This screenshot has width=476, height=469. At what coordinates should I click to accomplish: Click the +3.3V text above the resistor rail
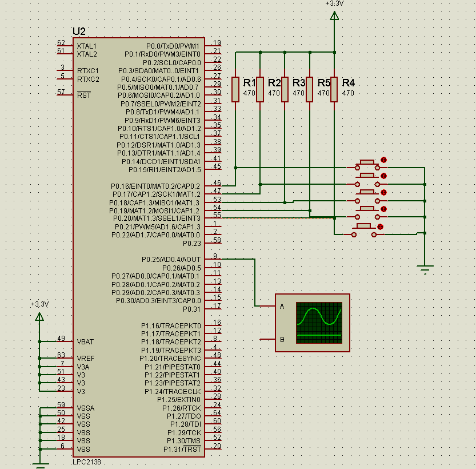pyautogui.click(x=334, y=3)
